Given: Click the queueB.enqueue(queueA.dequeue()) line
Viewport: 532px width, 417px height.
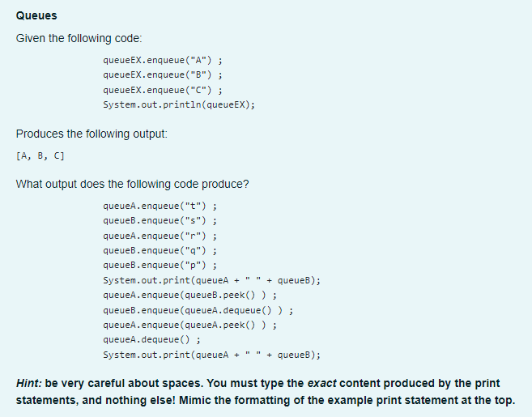Looking at the screenshot, I should [198, 310].
